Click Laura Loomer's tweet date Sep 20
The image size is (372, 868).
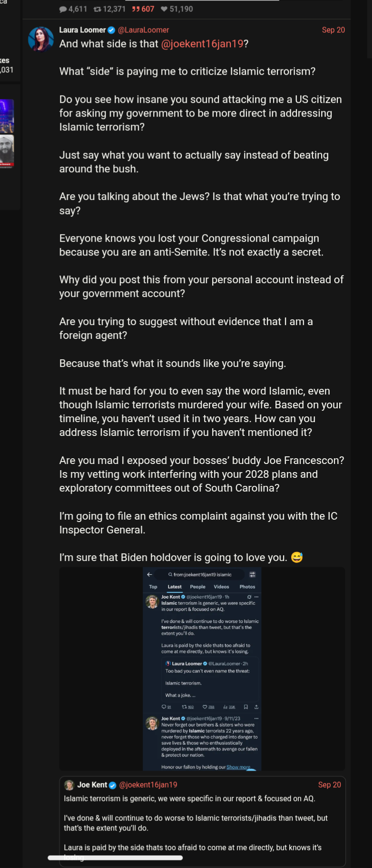coord(333,30)
